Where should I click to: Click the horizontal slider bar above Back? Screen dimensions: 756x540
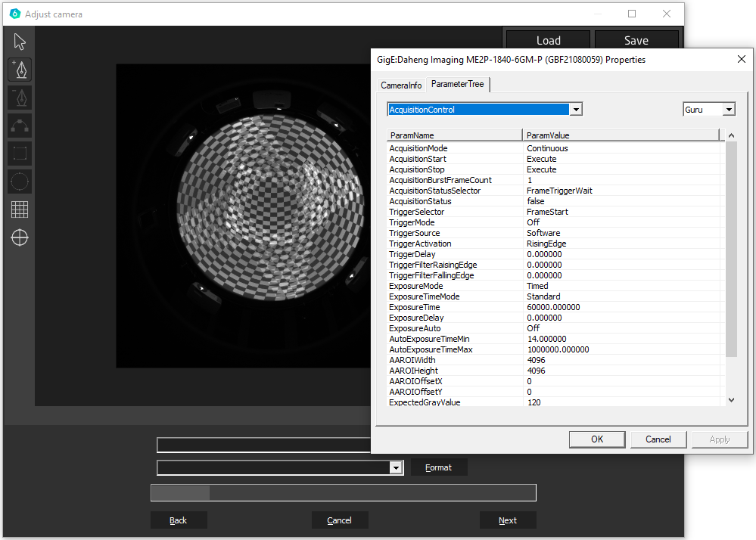click(x=344, y=493)
